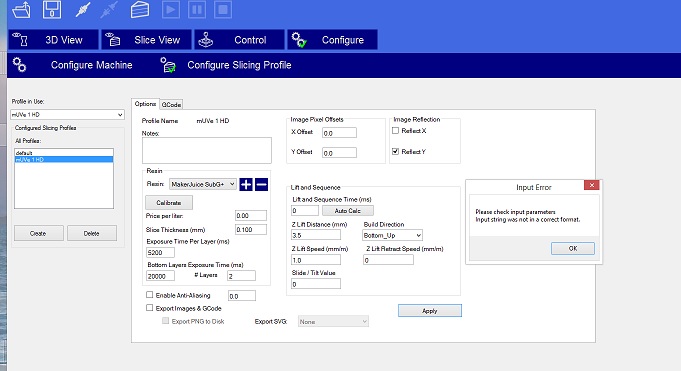Open the Configure tab

pyautogui.click(x=332, y=40)
